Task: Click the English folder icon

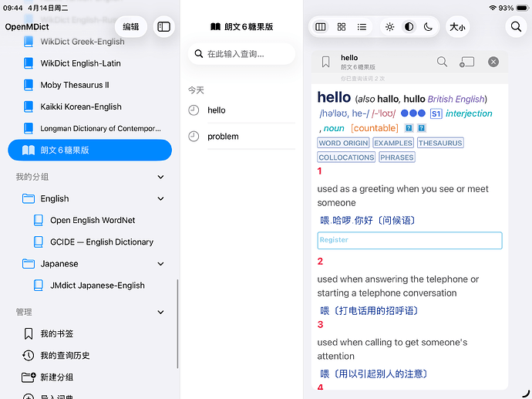Action: (x=29, y=198)
